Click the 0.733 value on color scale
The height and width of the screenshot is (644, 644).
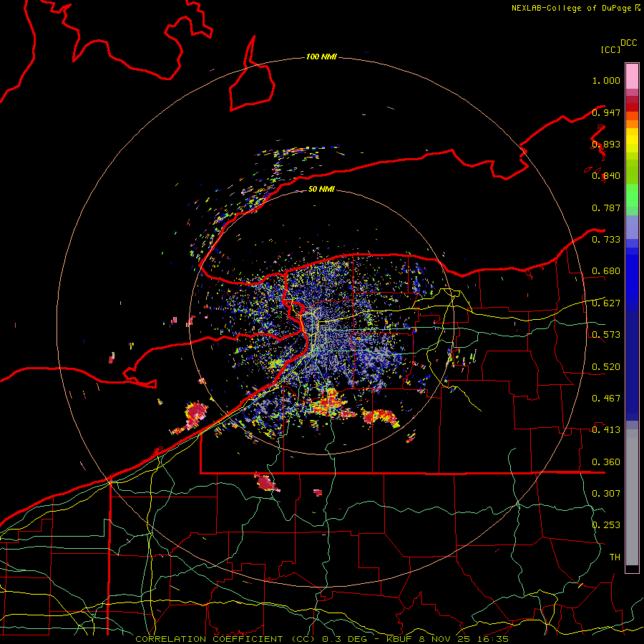606,239
